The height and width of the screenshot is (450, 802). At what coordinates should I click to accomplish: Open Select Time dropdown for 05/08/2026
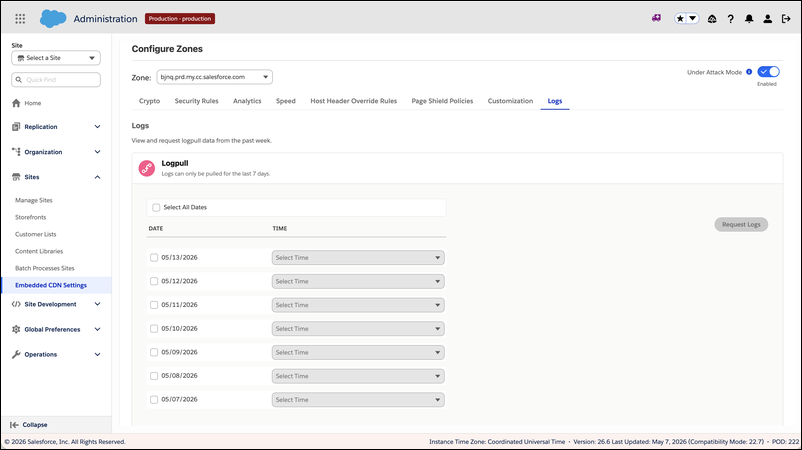pyautogui.click(x=358, y=376)
